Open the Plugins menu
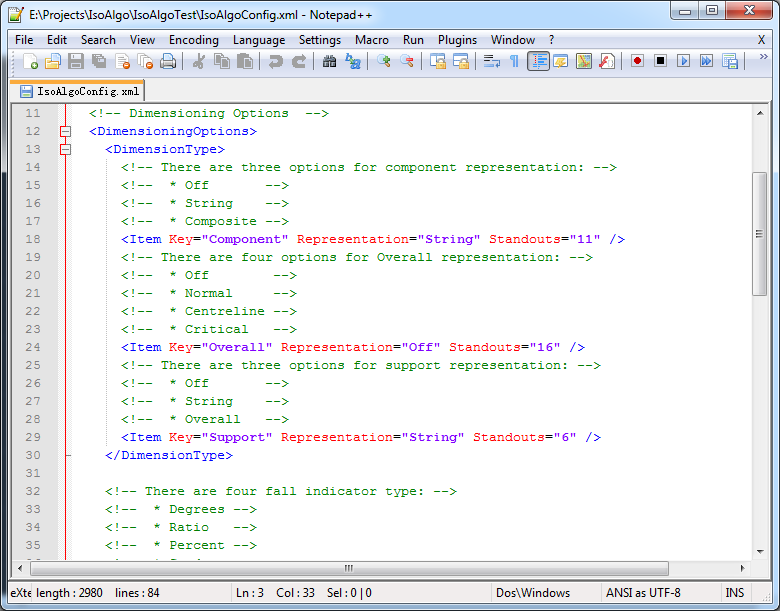 pyautogui.click(x=457, y=40)
